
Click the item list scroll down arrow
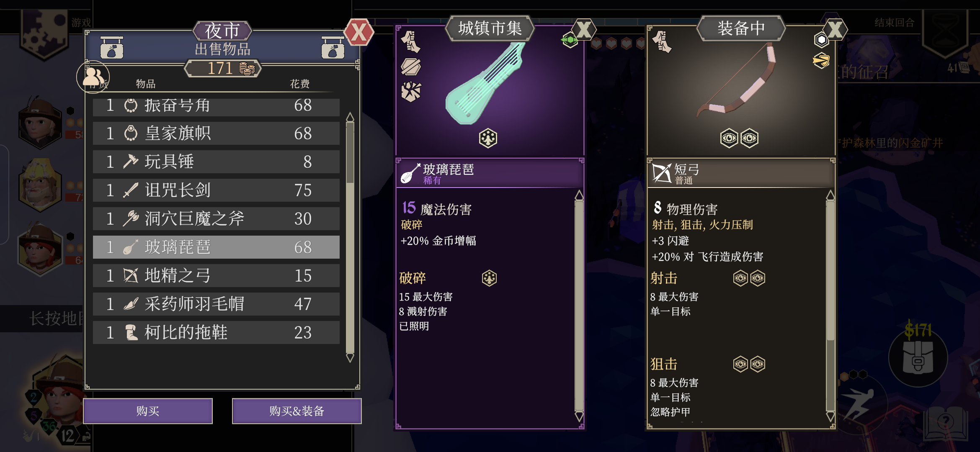350,357
